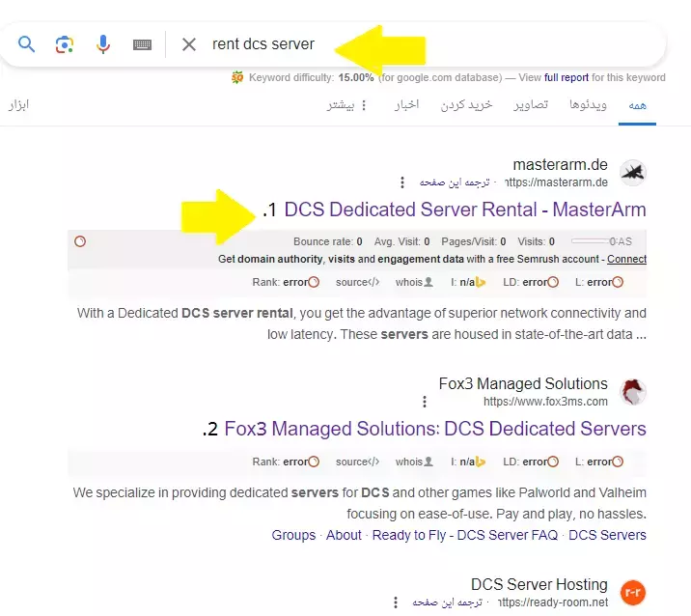
Task: Click the AS authority score bar
Action: [x=601, y=241]
